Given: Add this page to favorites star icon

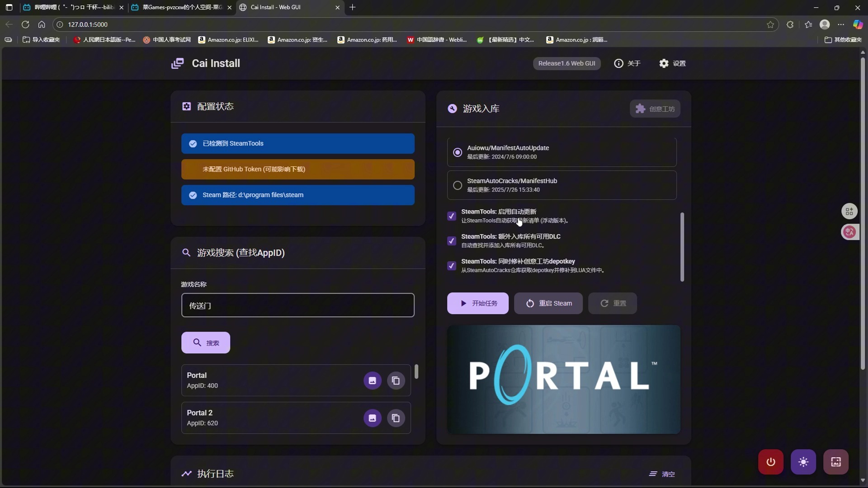Looking at the screenshot, I should click(770, 24).
